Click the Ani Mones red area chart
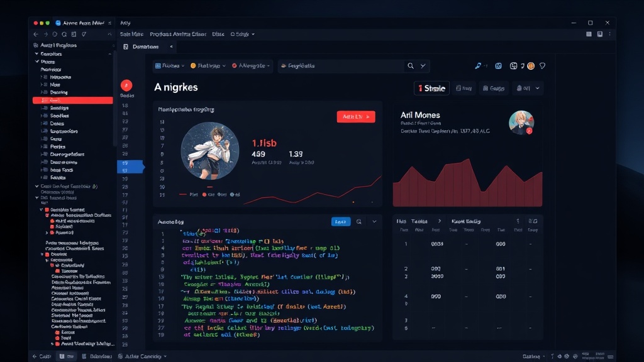 point(467,183)
